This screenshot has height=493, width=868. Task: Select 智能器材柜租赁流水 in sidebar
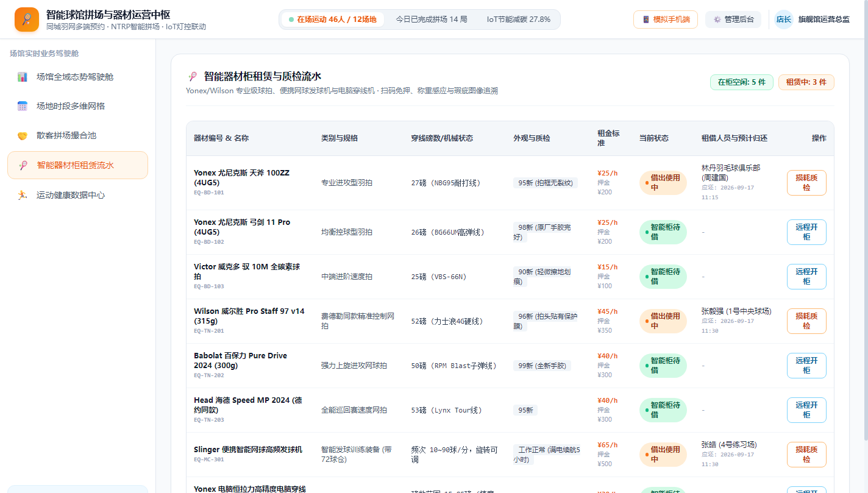(77, 165)
